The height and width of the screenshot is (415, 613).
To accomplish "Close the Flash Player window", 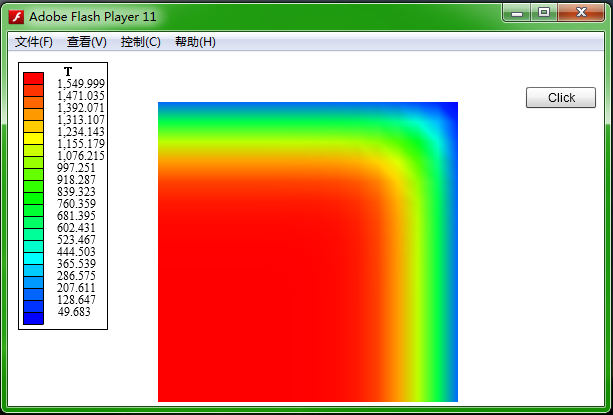I will tap(581, 13).
